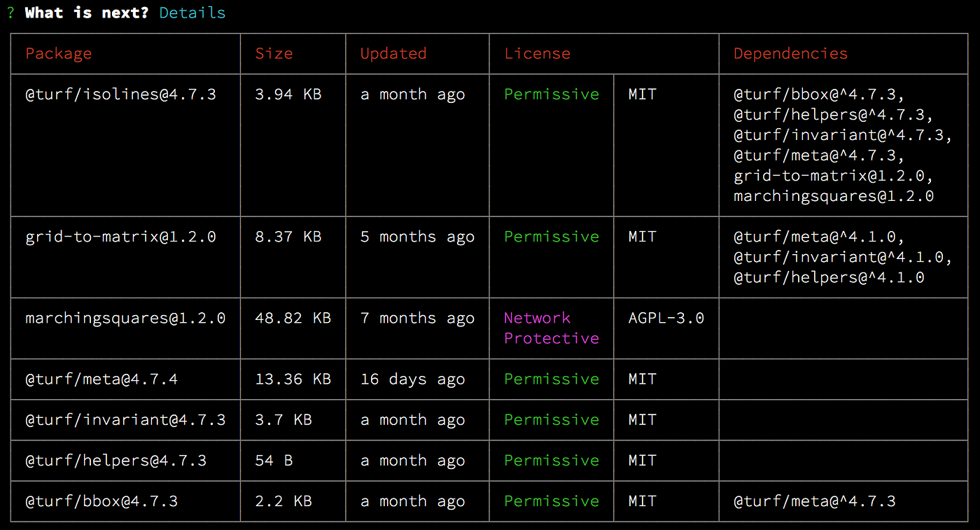980x530 pixels.
Task: Click the AGPL-3.0 license cell
Action: (x=666, y=319)
